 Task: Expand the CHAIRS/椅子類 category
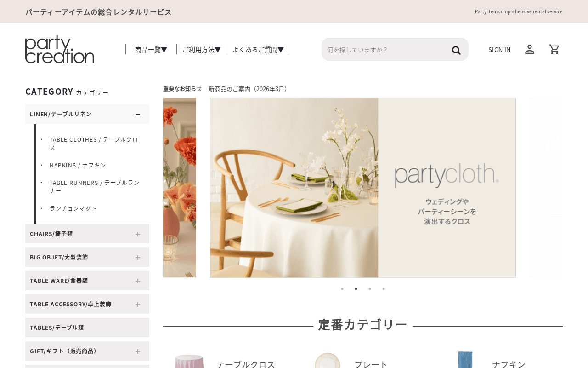click(x=138, y=234)
